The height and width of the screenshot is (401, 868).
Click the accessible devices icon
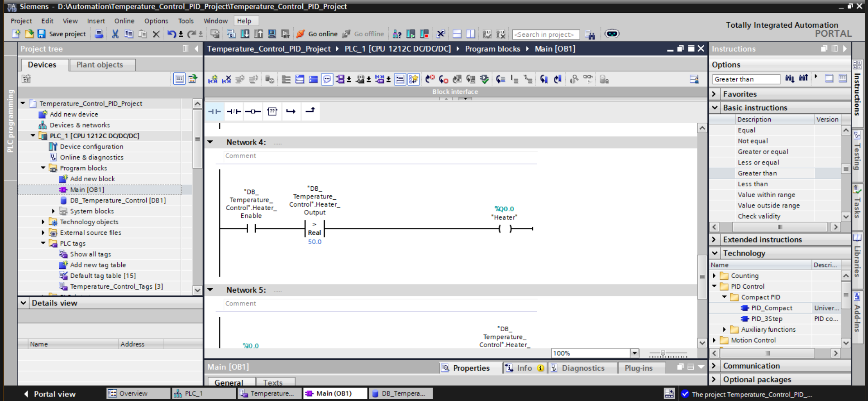(x=397, y=34)
